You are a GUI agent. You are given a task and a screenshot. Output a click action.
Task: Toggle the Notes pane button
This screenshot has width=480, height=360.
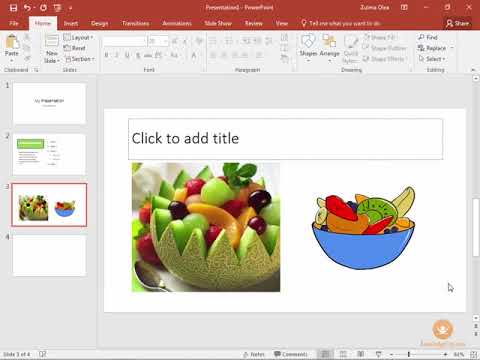254,354
